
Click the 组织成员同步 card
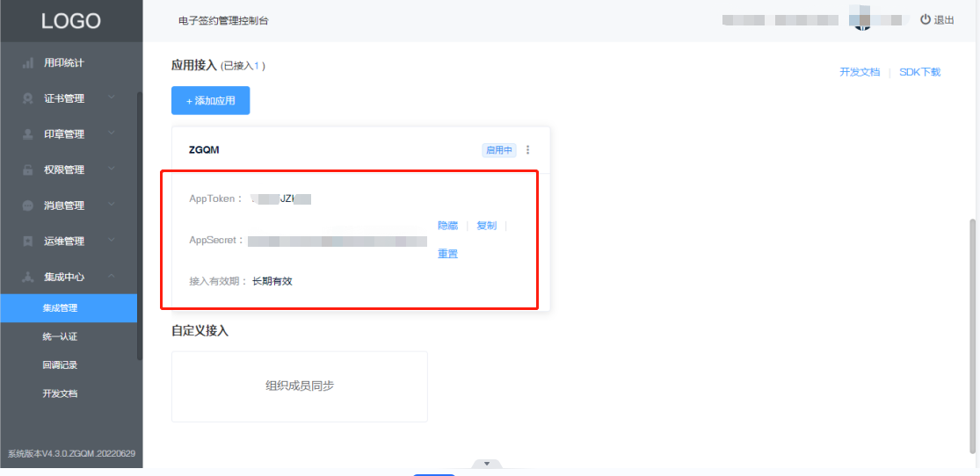click(300, 386)
